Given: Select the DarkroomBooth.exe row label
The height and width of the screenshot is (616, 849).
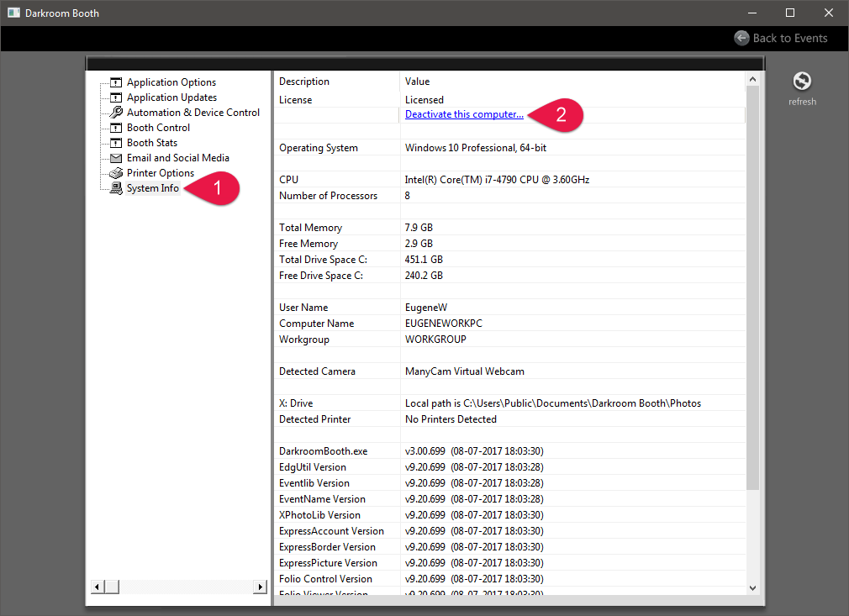Looking at the screenshot, I should click(323, 451).
